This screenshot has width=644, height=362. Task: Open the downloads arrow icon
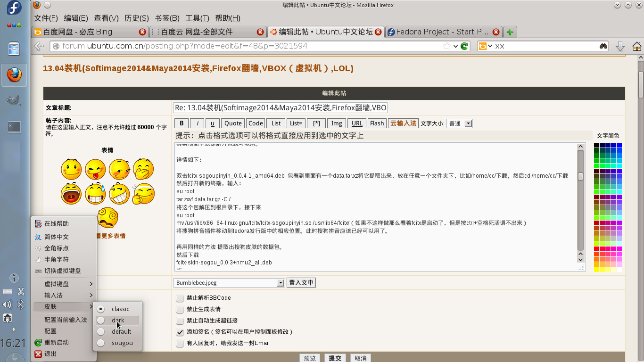pyautogui.click(x=620, y=46)
